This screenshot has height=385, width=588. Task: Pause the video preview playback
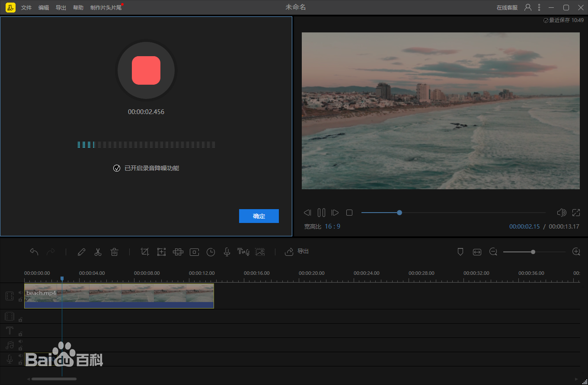(x=321, y=213)
